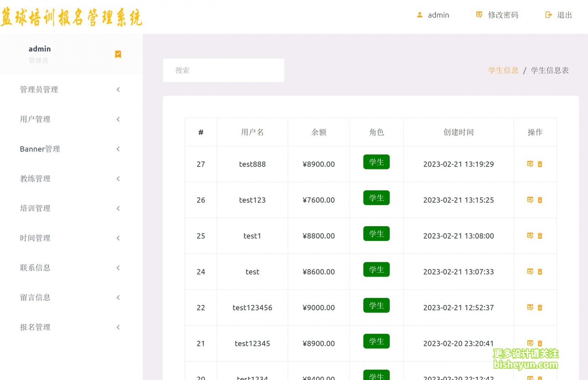Edit the test888 row
Viewport: 588px width, 380px height.
530,164
